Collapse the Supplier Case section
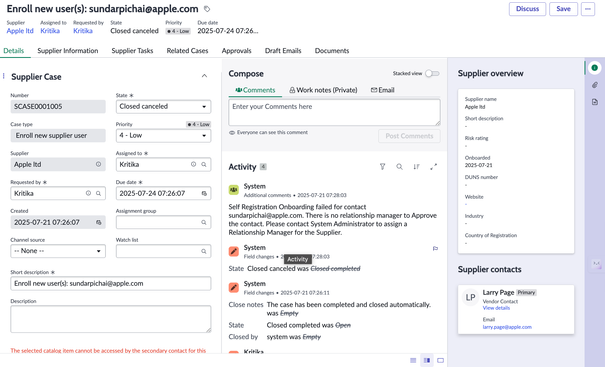Viewport: 605px width, 367px height. point(204,76)
